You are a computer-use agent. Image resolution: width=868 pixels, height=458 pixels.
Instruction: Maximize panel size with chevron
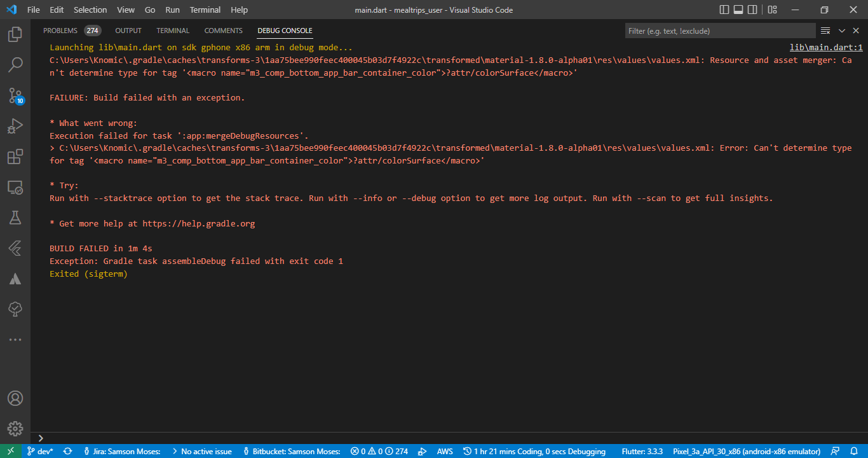(842, 31)
